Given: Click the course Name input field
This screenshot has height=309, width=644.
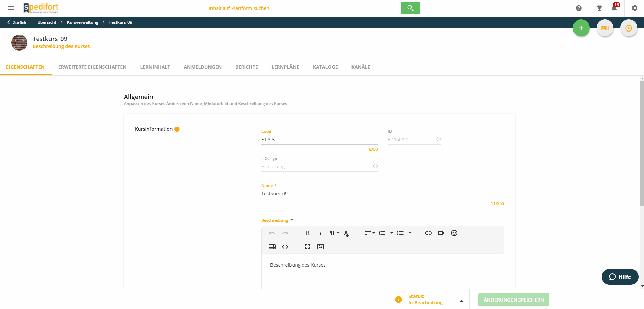Looking at the screenshot, I should (x=382, y=194).
